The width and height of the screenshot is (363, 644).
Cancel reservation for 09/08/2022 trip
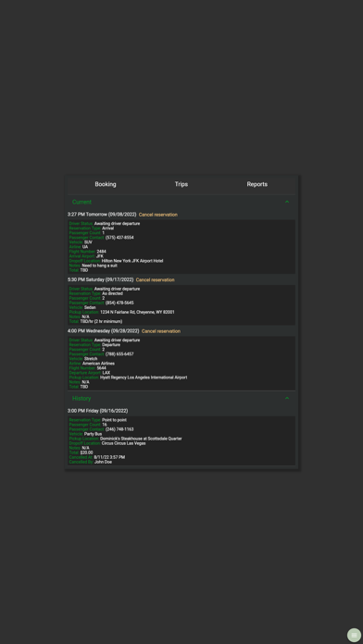click(x=158, y=215)
